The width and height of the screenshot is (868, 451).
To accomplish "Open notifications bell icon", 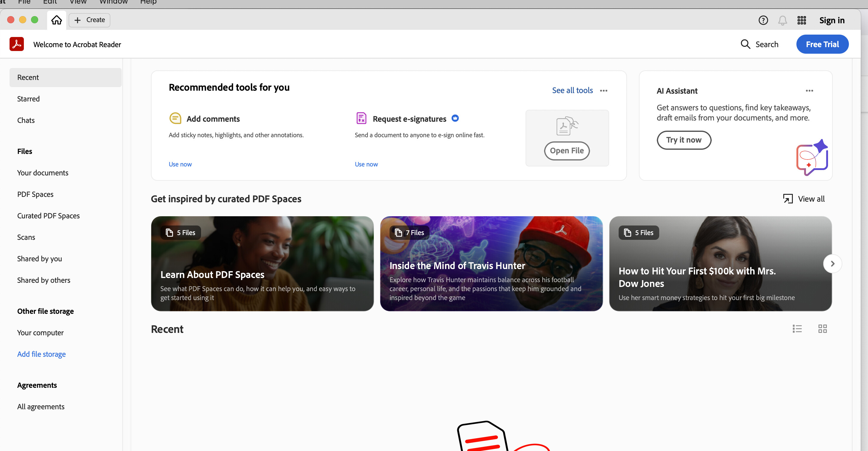I will coord(782,21).
